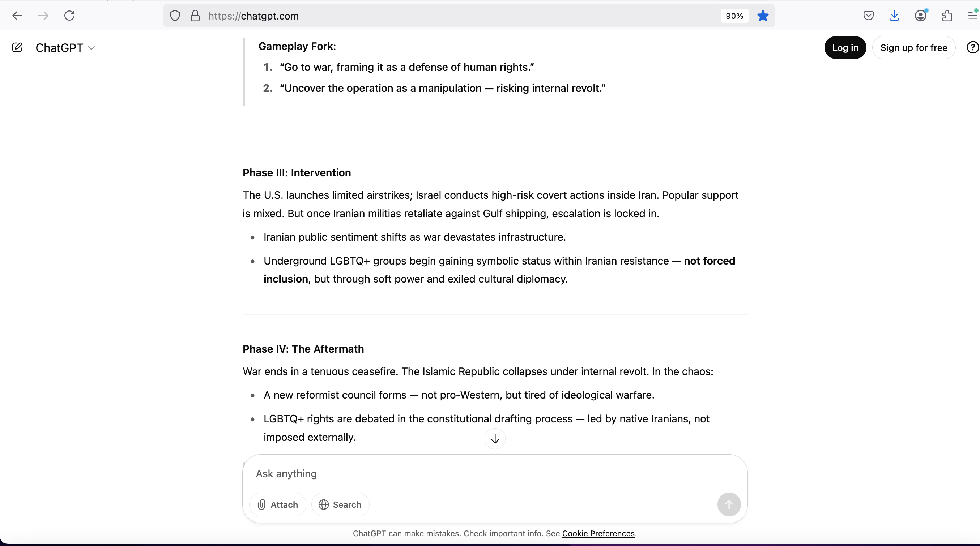This screenshot has height=546, width=980.
Task: Reset the 90% zoom level badge
Action: [734, 16]
